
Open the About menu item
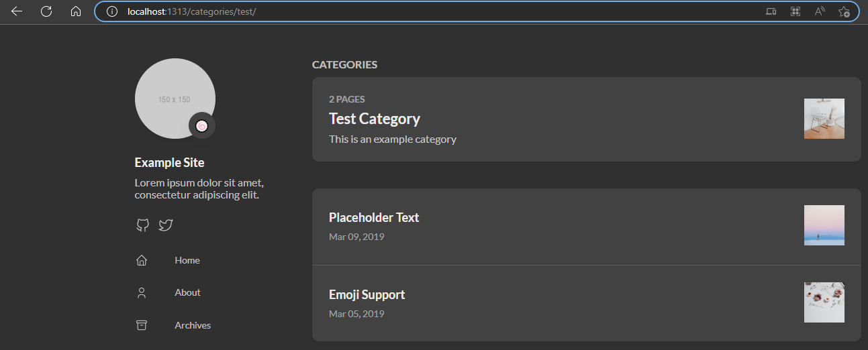click(187, 293)
